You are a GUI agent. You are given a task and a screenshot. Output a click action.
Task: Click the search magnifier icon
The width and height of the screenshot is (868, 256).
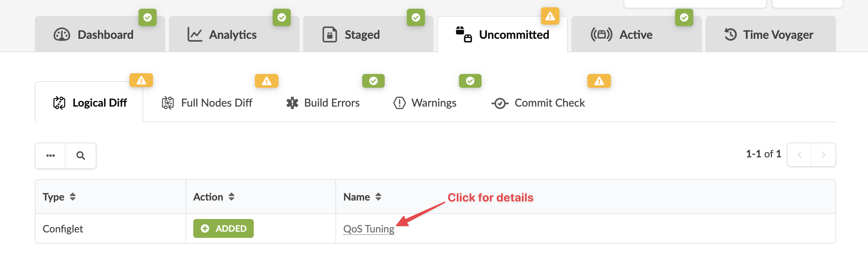point(80,156)
